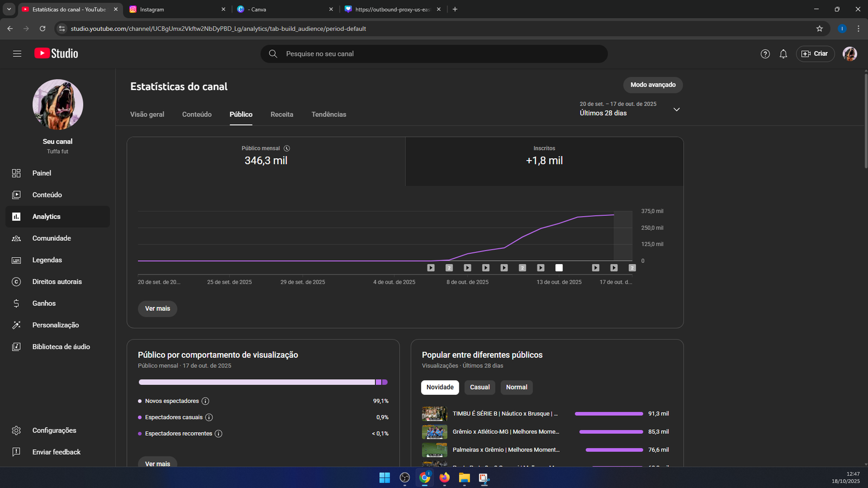Viewport: 868px width, 488px height.
Task: Switch to the Visão geral tab
Action: click(x=147, y=114)
